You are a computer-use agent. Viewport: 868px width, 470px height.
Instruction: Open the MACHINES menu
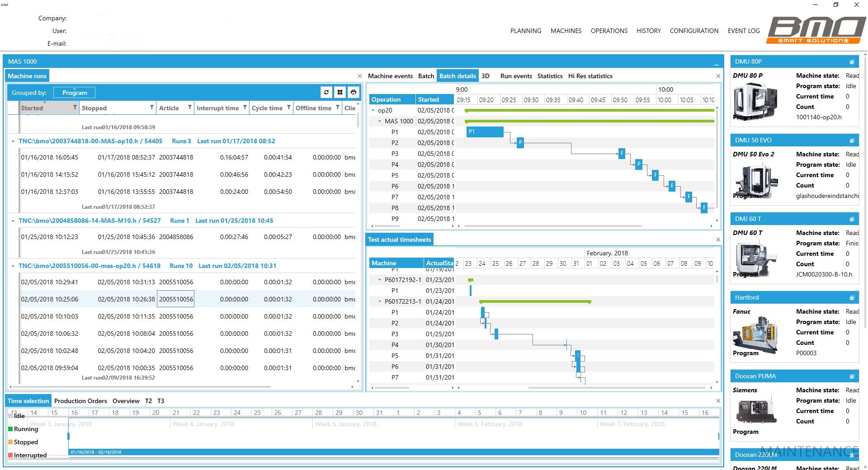point(566,31)
